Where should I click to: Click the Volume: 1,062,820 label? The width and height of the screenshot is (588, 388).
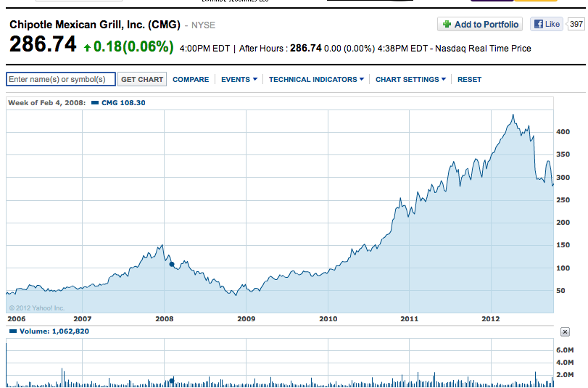(54, 331)
